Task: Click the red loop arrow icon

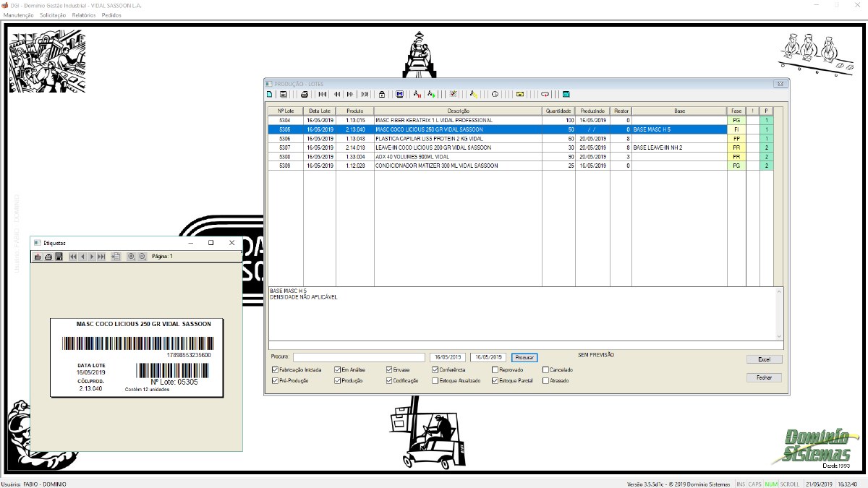Action: click(x=545, y=94)
